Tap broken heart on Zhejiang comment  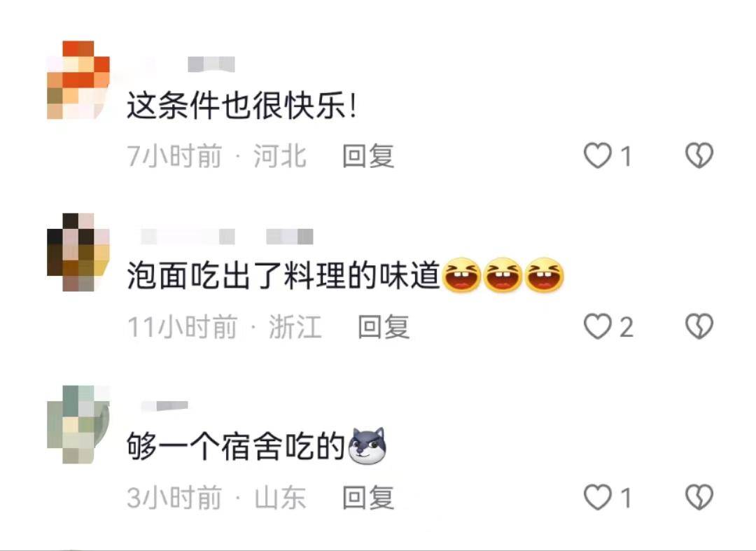[699, 326]
